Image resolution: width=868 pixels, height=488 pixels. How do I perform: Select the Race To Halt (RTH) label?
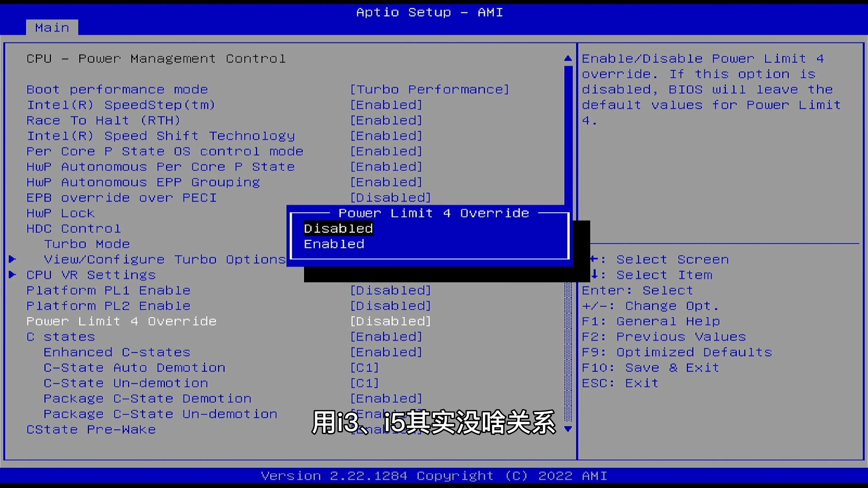click(103, 121)
